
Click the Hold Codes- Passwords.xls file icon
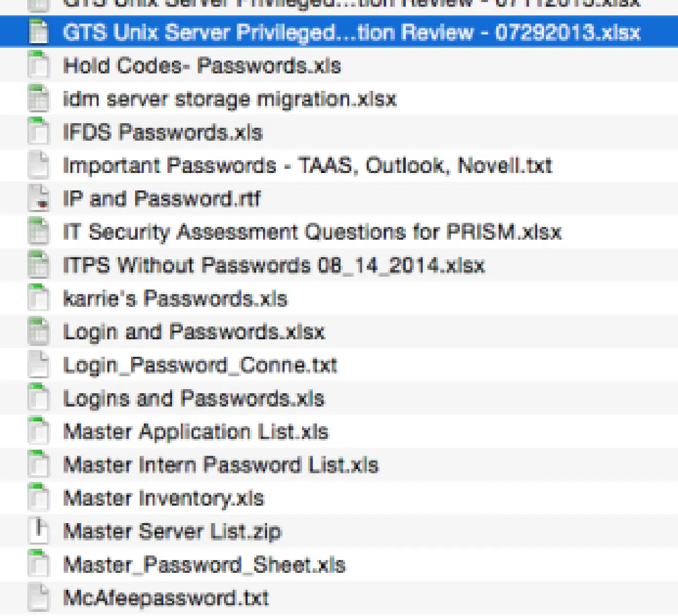(x=39, y=65)
